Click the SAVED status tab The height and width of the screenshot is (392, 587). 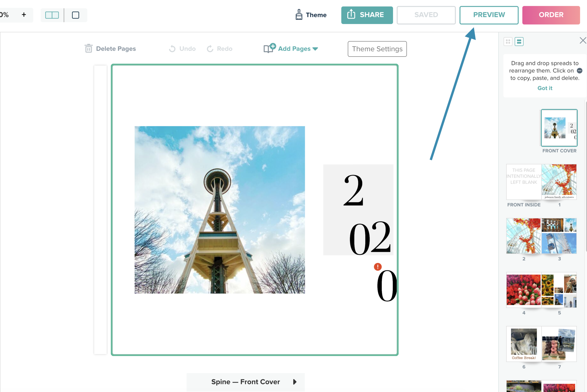click(426, 15)
